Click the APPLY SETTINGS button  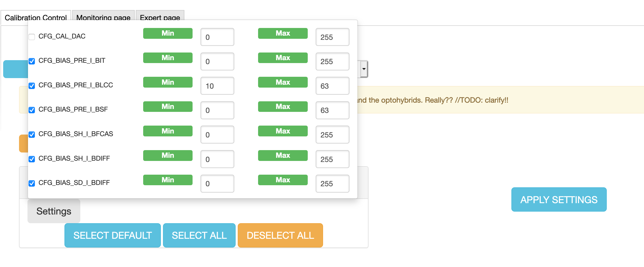click(x=559, y=199)
